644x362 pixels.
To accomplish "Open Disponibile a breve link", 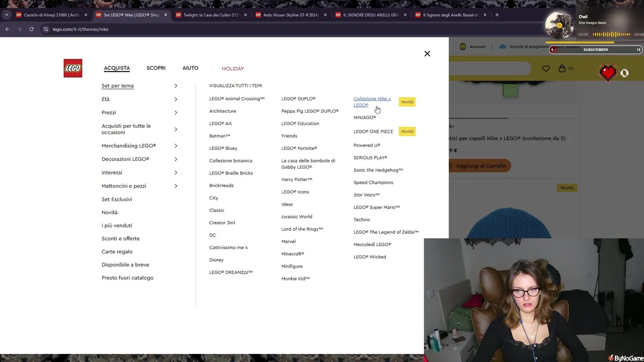I will point(125,264).
